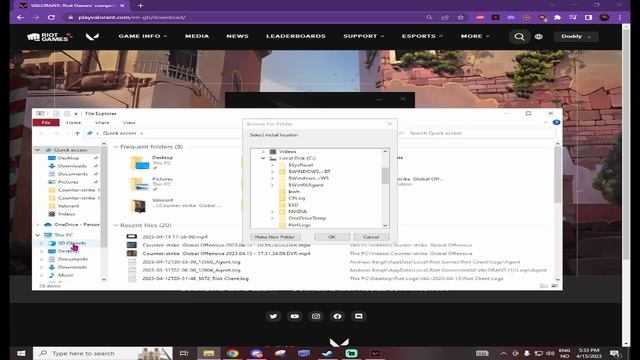Click Windows Start button

pyautogui.click(x=21, y=353)
